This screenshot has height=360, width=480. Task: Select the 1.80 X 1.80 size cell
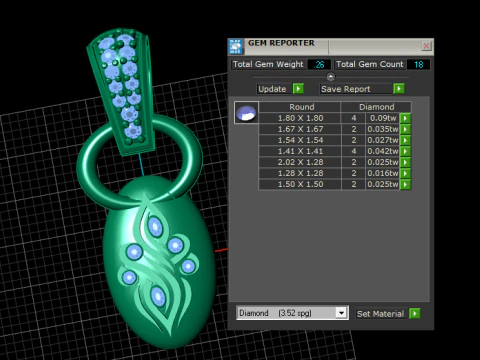point(300,118)
